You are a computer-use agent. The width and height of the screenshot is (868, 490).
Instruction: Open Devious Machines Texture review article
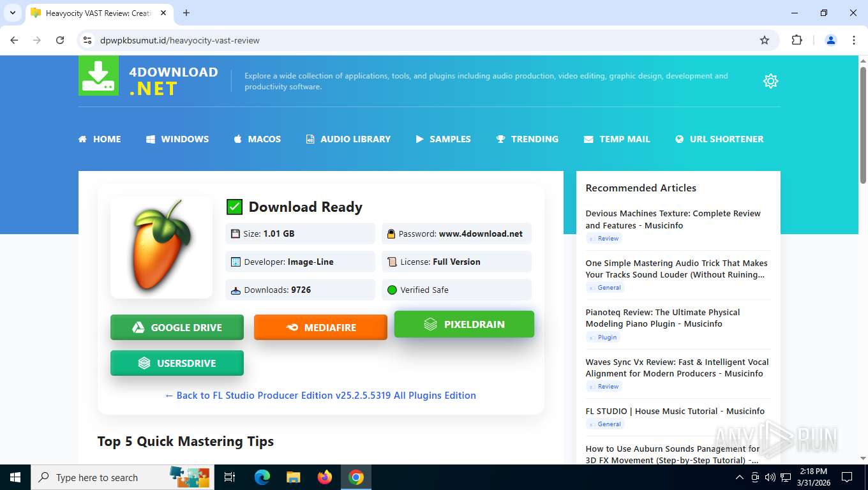point(673,219)
